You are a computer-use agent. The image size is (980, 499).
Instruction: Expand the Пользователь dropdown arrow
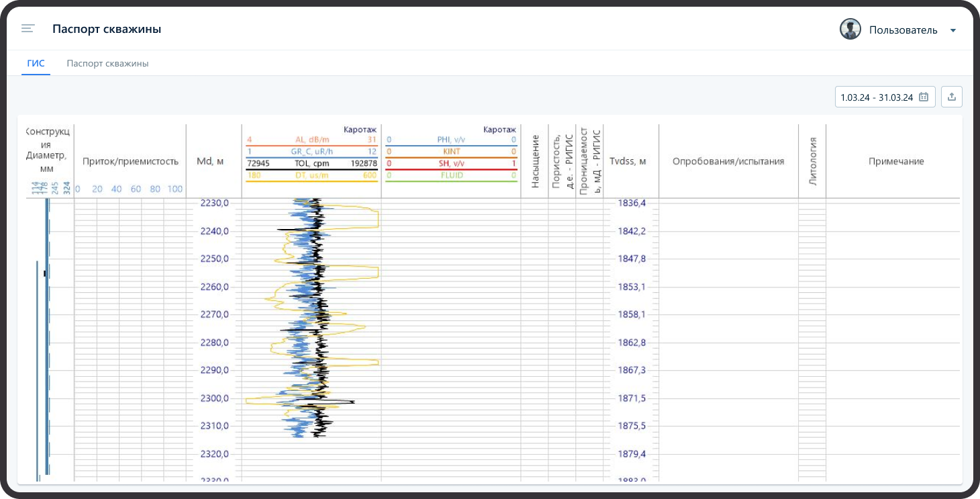coord(952,30)
